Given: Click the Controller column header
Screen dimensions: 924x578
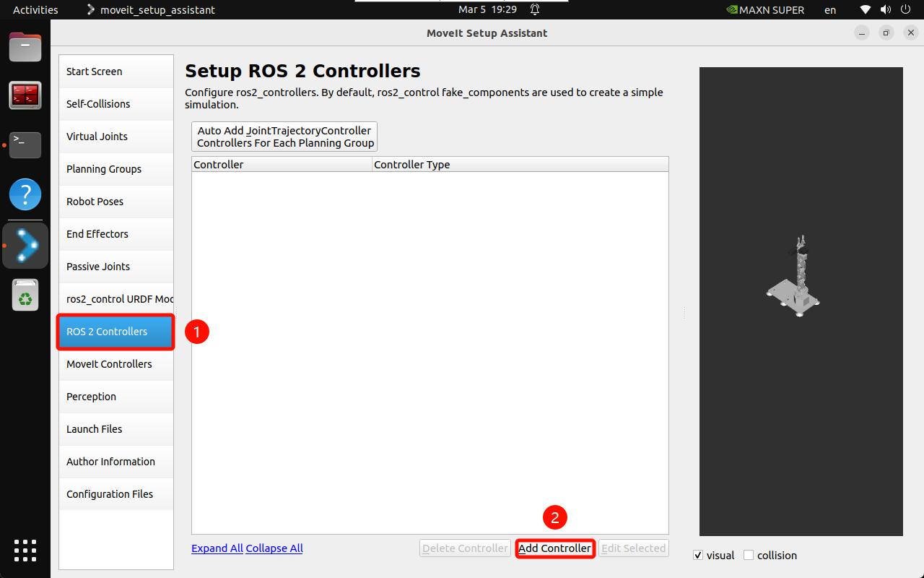Looking at the screenshot, I should (282, 165).
